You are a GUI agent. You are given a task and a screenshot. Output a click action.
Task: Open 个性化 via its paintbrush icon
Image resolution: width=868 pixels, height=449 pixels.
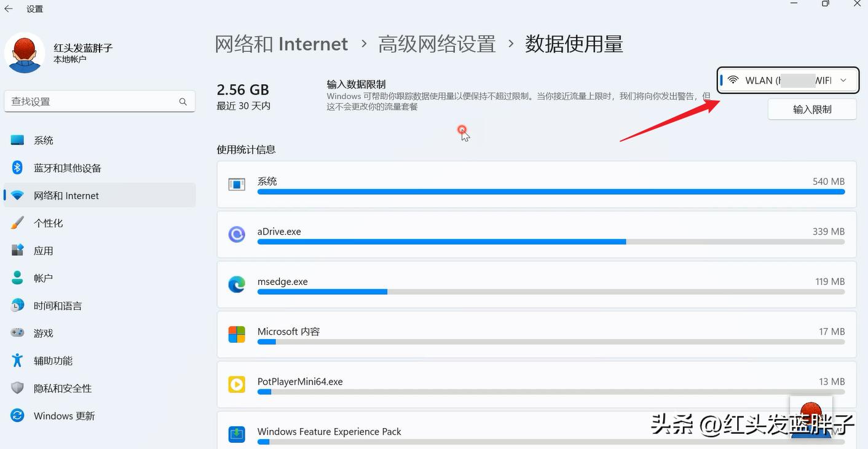[18, 223]
